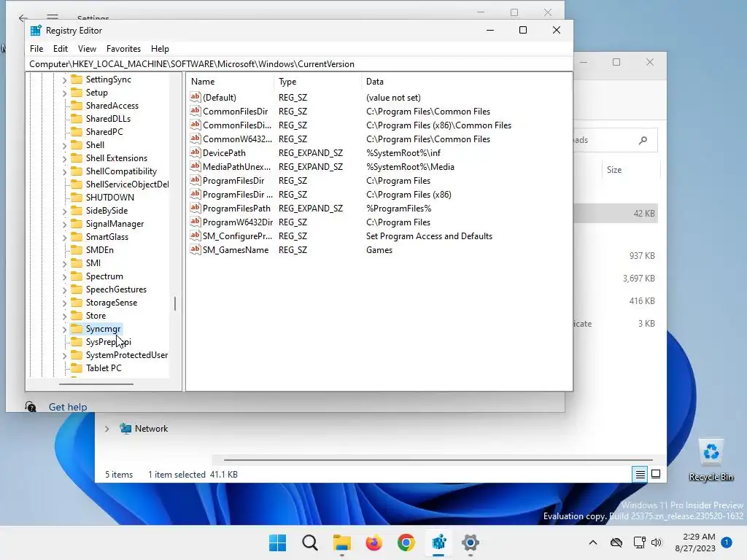The image size is (747, 560).
Task: Expand the Network node in File Explorer
Action: coord(107,429)
